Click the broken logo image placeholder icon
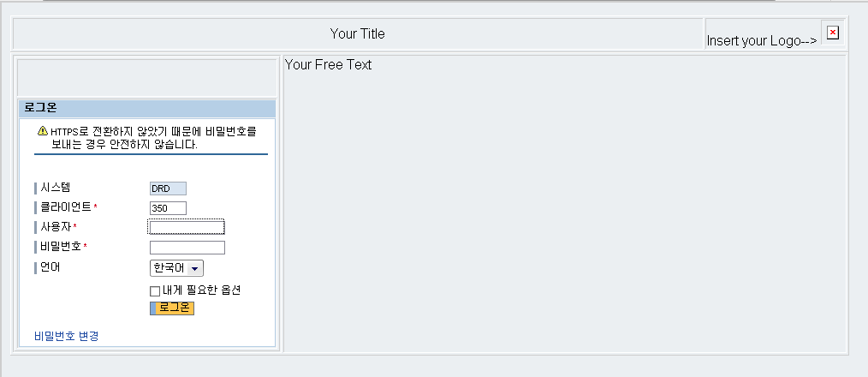The width and height of the screenshot is (868, 377). pos(833,33)
